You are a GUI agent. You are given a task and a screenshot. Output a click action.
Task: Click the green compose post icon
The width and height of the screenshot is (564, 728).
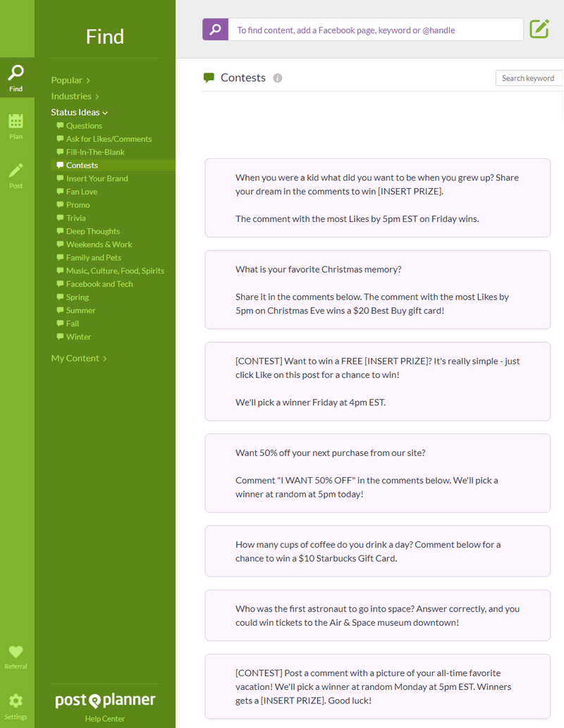(x=539, y=29)
